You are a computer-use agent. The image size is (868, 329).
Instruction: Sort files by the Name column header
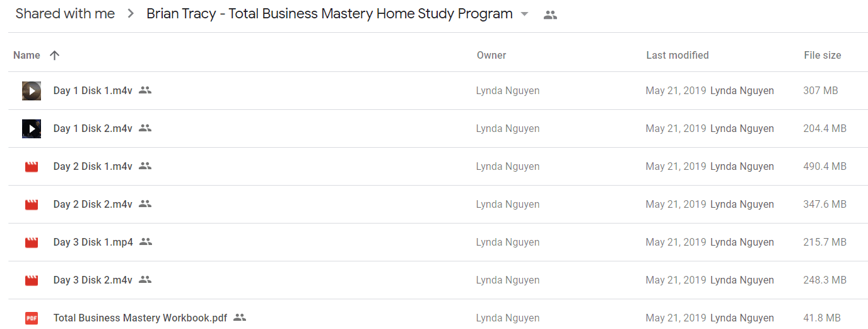(x=26, y=55)
